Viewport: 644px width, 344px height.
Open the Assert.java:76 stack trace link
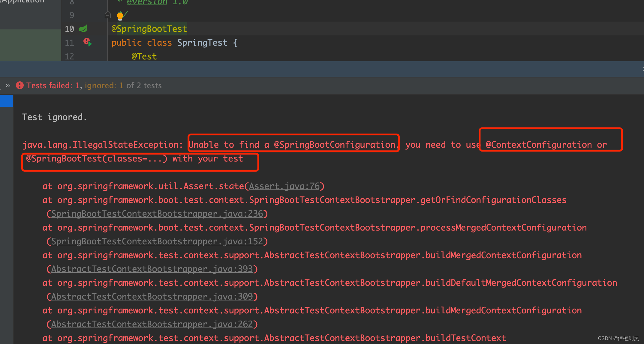284,186
